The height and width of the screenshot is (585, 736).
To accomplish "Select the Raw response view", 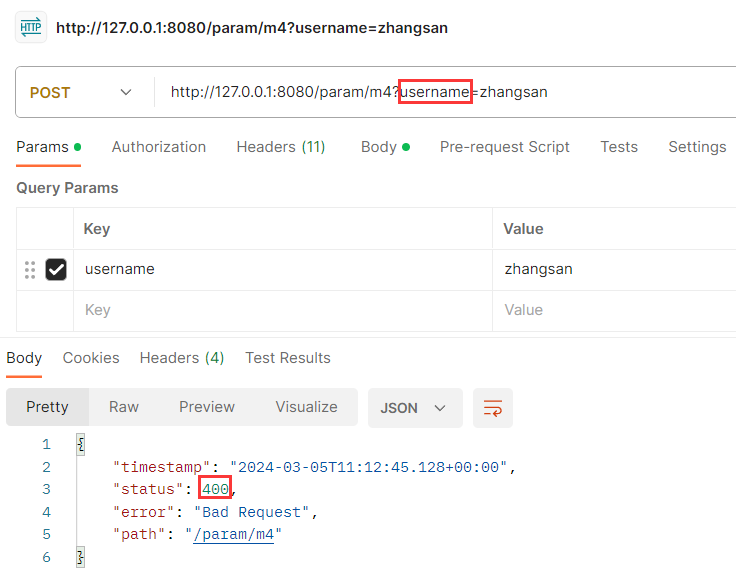I will point(124,407).
